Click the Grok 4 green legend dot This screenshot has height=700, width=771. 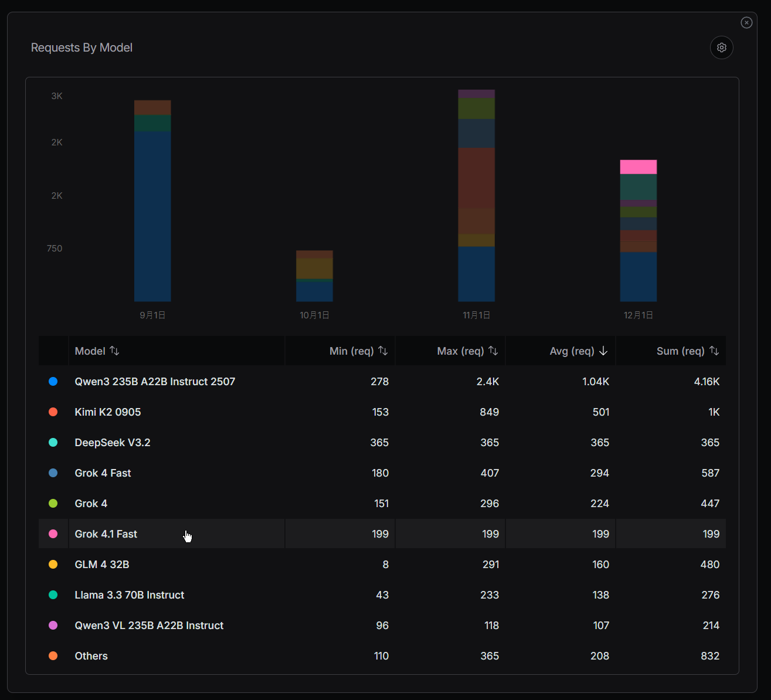tap(53, 503)
